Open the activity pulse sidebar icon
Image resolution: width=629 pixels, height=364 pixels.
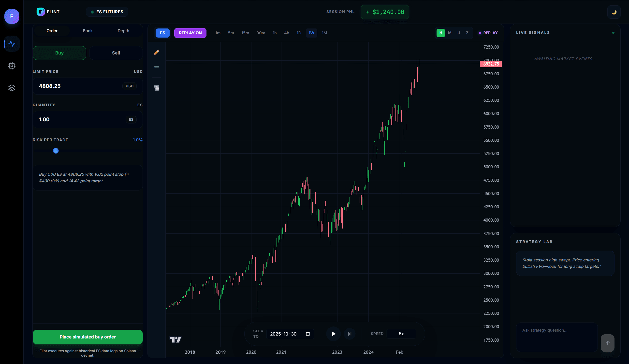click(12, 44)
